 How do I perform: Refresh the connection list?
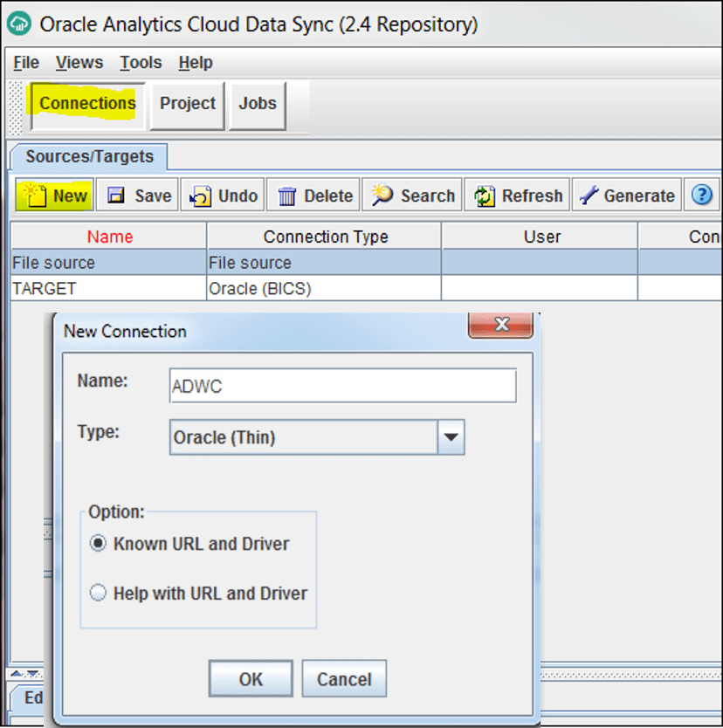516,195
